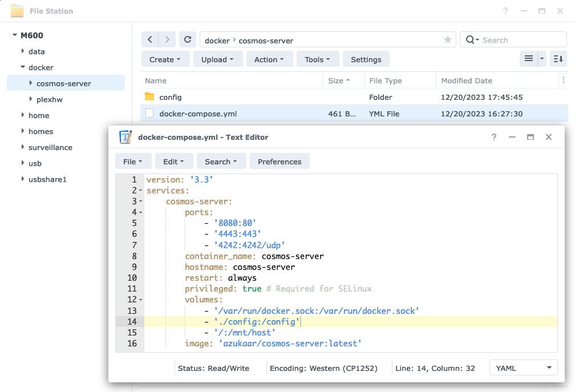Click the back navigation arrow
The width and height of the screenshot is (575, 392).
tap(150, 40)
